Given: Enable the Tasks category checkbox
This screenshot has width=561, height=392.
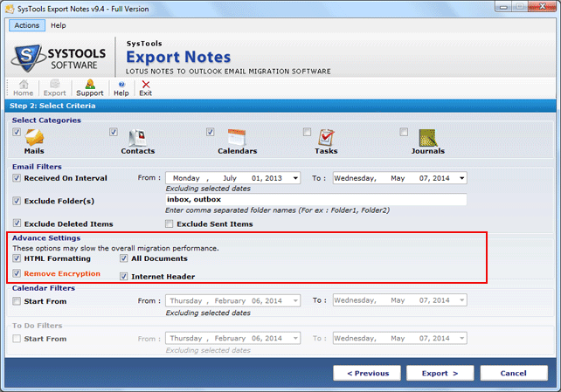Looking at the screenshot, I should pyautogui.click(x=307, y=132).
